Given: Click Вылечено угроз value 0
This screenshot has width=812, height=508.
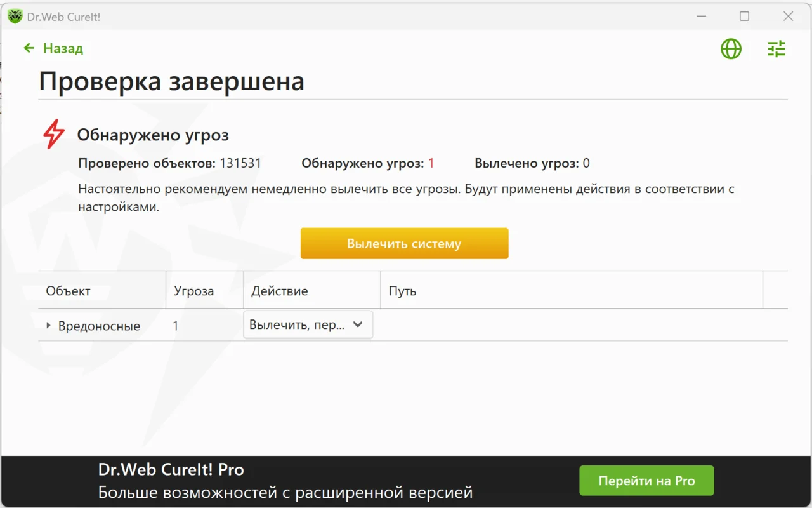Looking at the screenshot, I should [x=586, y=163].
